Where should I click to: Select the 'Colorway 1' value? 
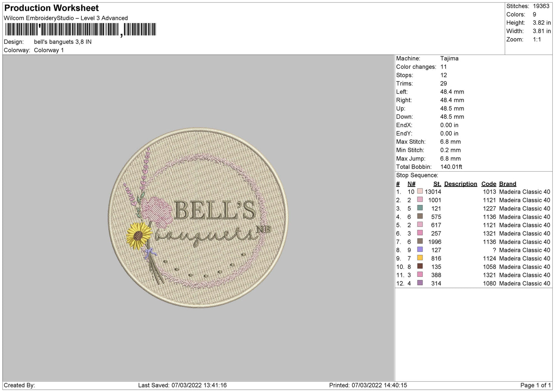tap(49, 50)
